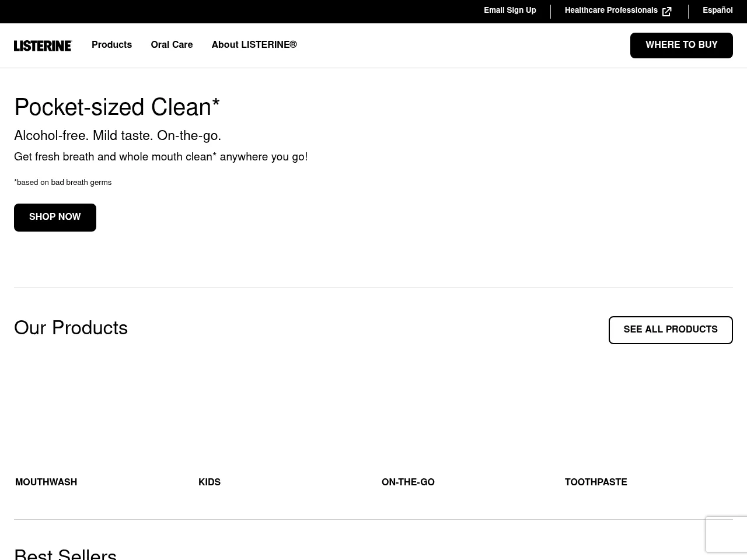Click the SHOP NOW button

pyautogui.click(x=55, y=217)
